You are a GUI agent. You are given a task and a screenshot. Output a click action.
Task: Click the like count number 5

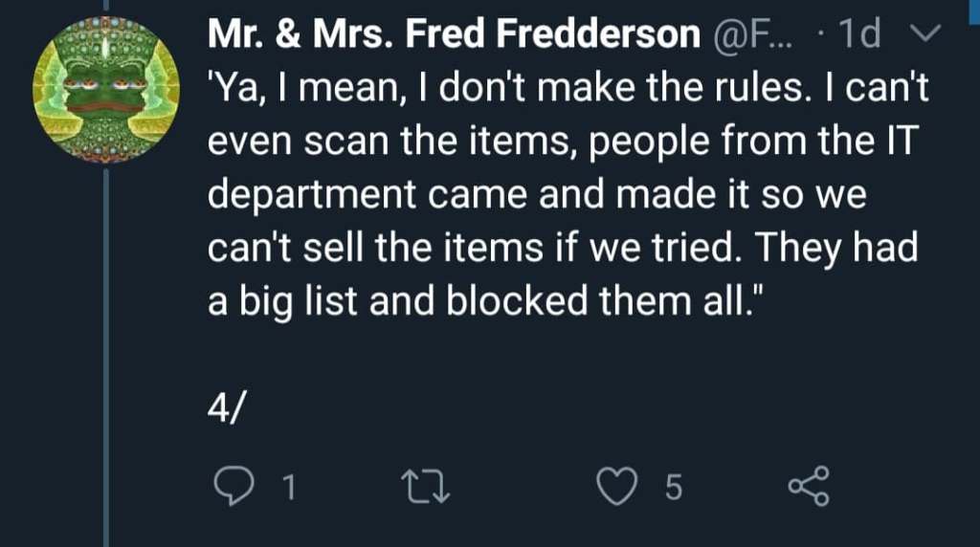click(673, 490)
